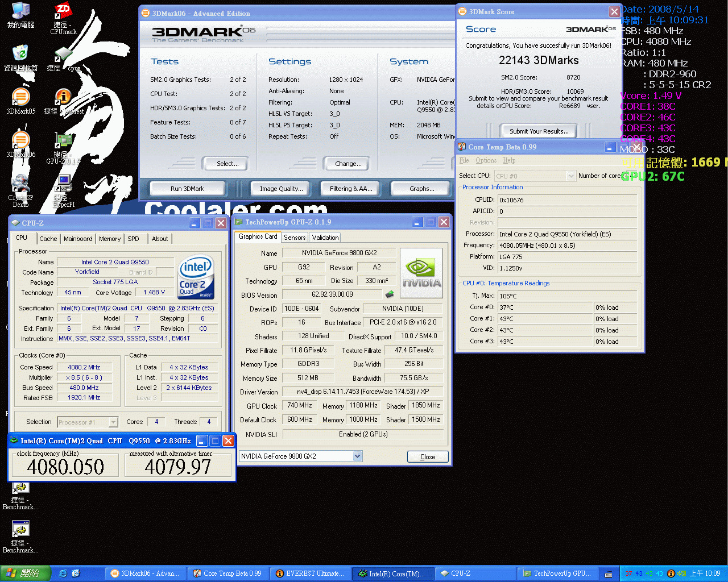Switch to TechPowerUp GPU-Z in the taskbar
The image size is (728, 582).
557,573
